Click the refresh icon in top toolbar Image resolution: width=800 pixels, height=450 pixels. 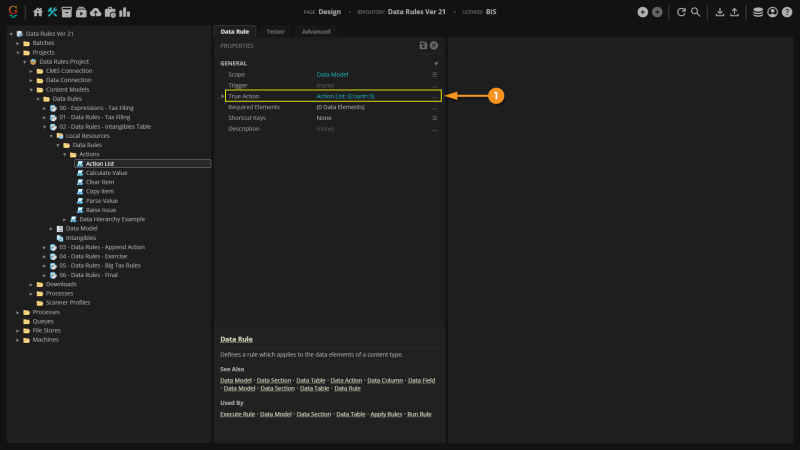pyautogui.click(x=681, y=12)
